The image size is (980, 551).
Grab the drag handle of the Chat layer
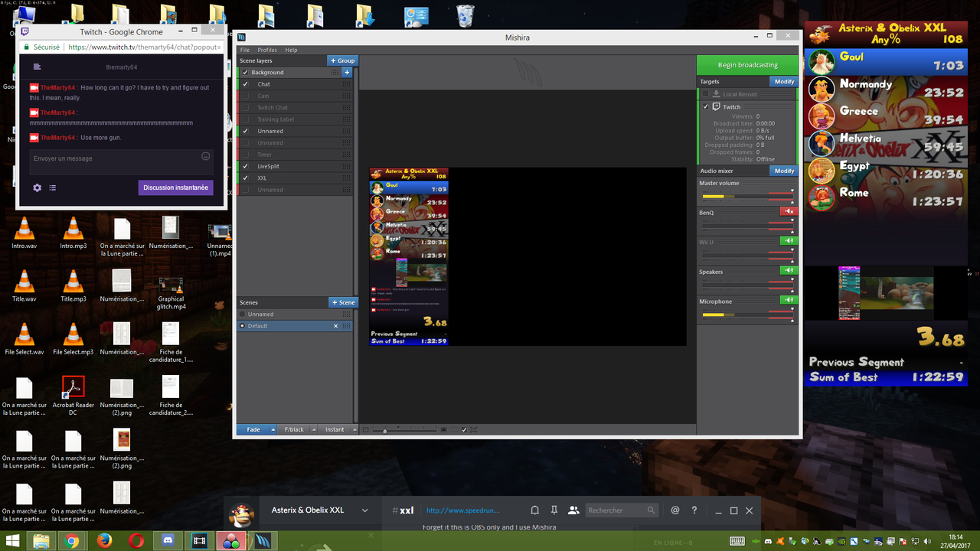tap(347, 84)
